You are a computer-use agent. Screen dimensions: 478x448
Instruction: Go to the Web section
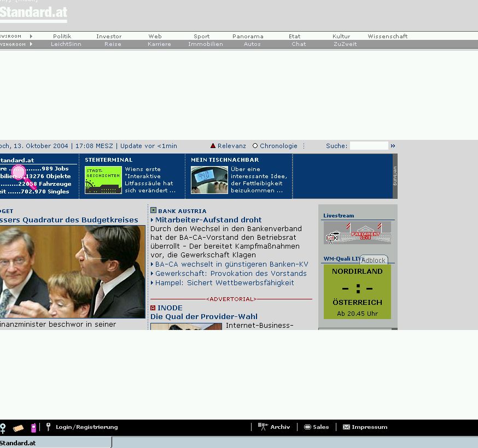[155, 36]
